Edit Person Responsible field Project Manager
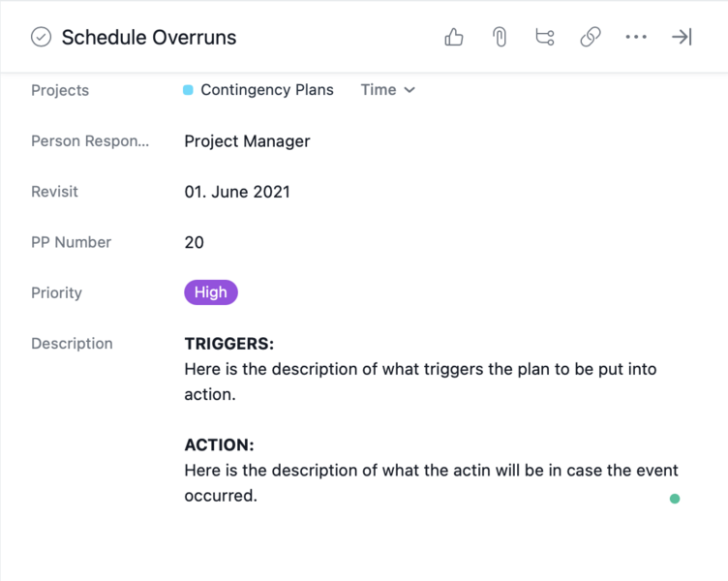Screen dimensions: 728x581 point(247,141)
